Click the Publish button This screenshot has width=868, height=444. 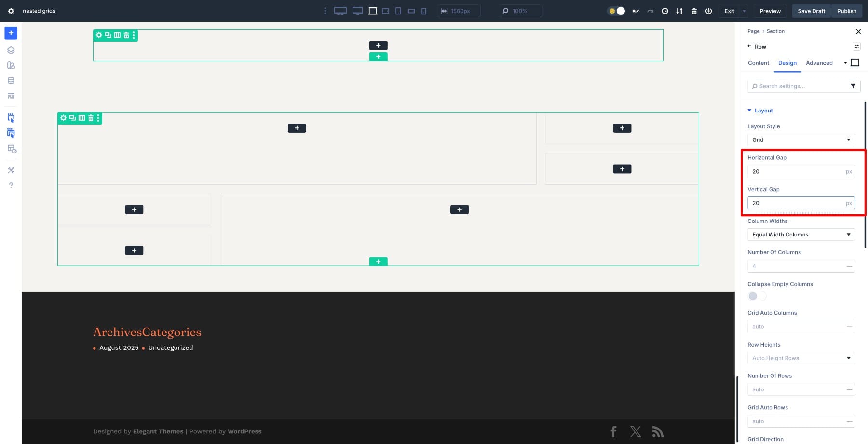coord(846,11)
